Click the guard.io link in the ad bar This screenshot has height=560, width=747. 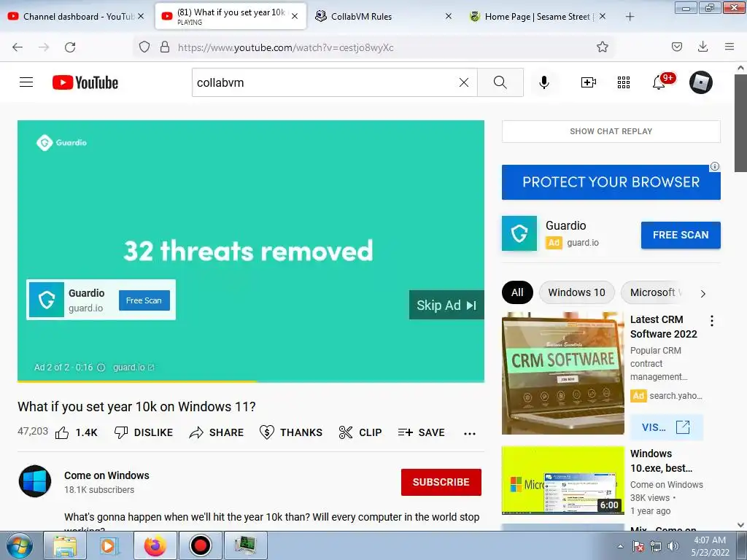pos(133,367)
